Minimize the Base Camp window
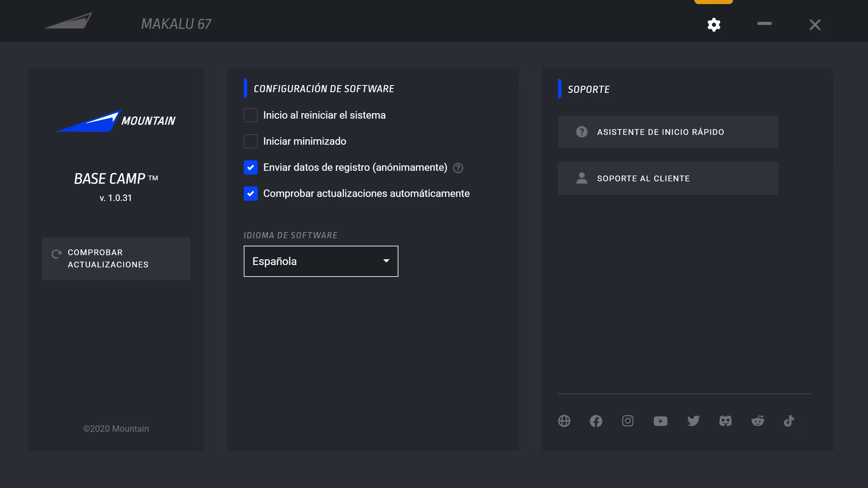This screenshot has height=488, width=868. pyautogui.click(x=764, y=24)
